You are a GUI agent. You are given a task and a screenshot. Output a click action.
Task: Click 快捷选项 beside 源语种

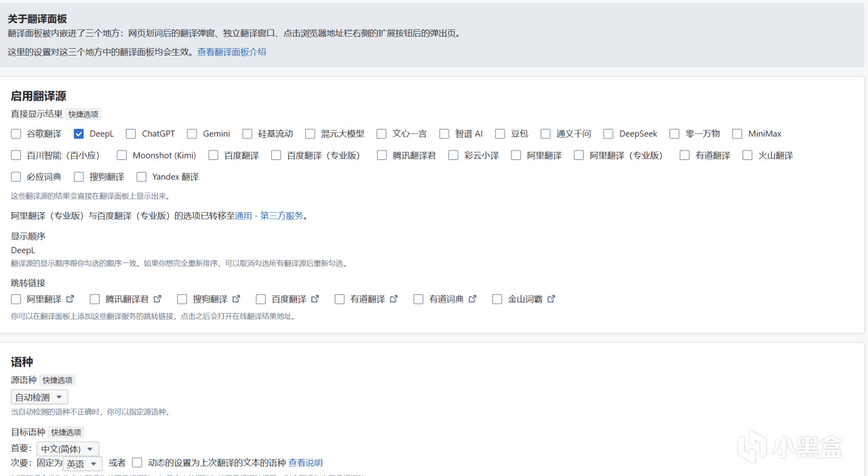click(x=58, y=380)
